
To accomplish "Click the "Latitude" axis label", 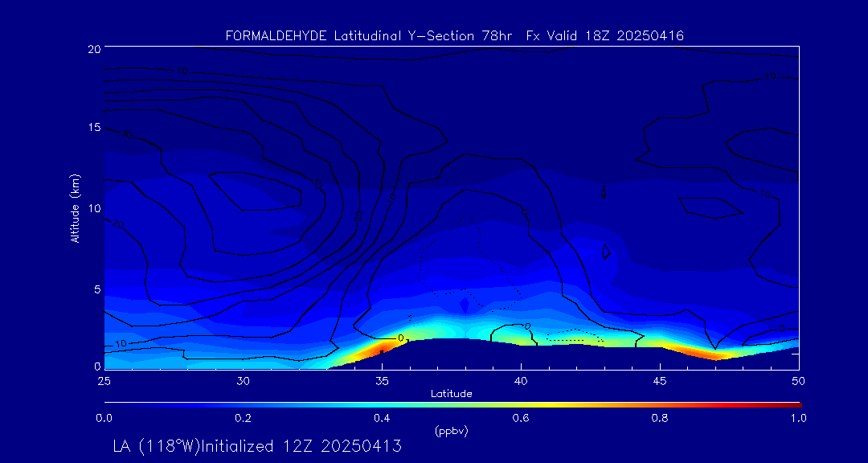I will [x=452, y=394].
